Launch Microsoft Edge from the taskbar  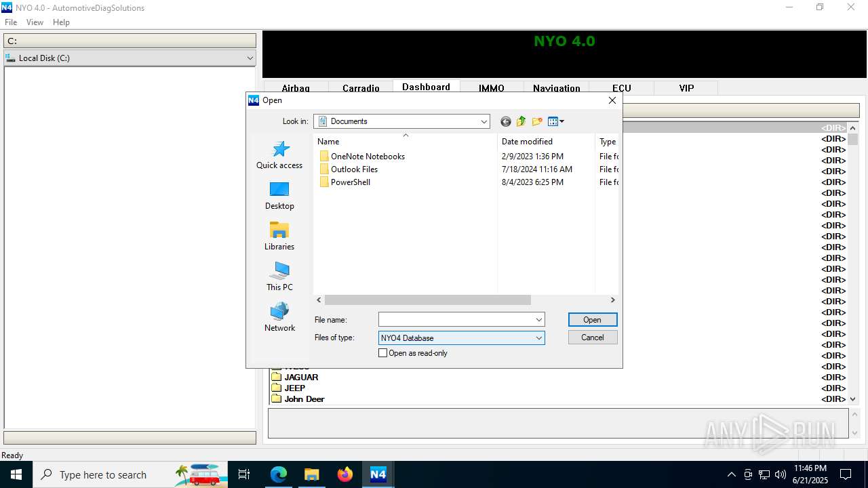pos(279,474)
